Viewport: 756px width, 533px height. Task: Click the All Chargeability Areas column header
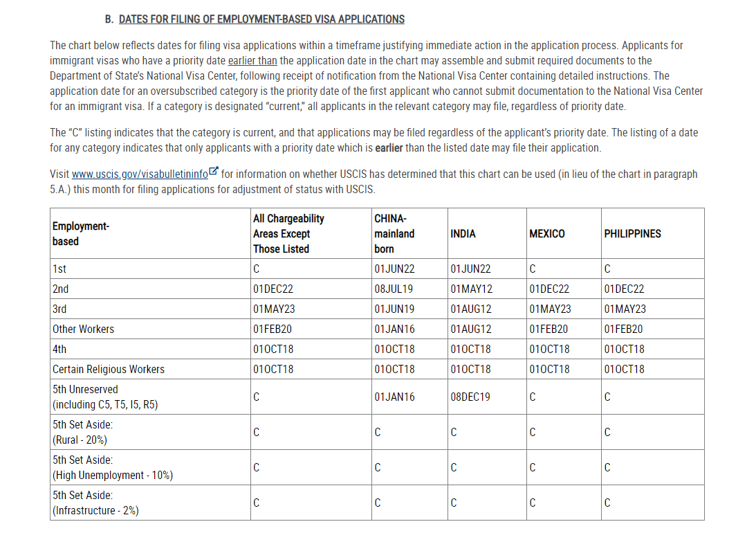click(x=289, y=234)
